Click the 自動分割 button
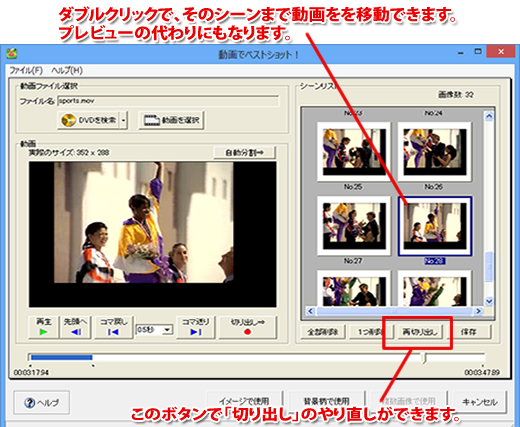This screenshot has height=427, width=520. tap(244, 153)
